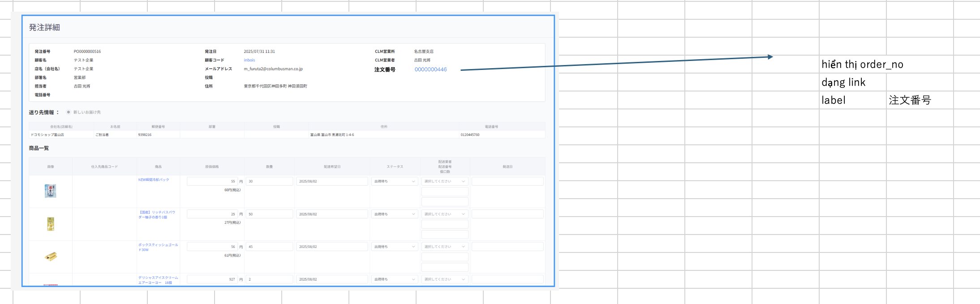The image size is (980, 304).
Task: Click delivery date field in first product row
Action: [331, 181]
